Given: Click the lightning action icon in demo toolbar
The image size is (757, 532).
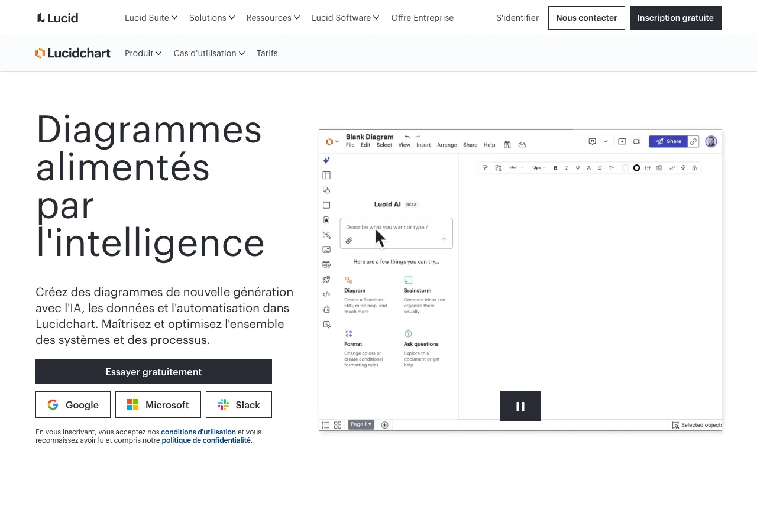Looking at the screenshot, I should click(x=683, y=168).
